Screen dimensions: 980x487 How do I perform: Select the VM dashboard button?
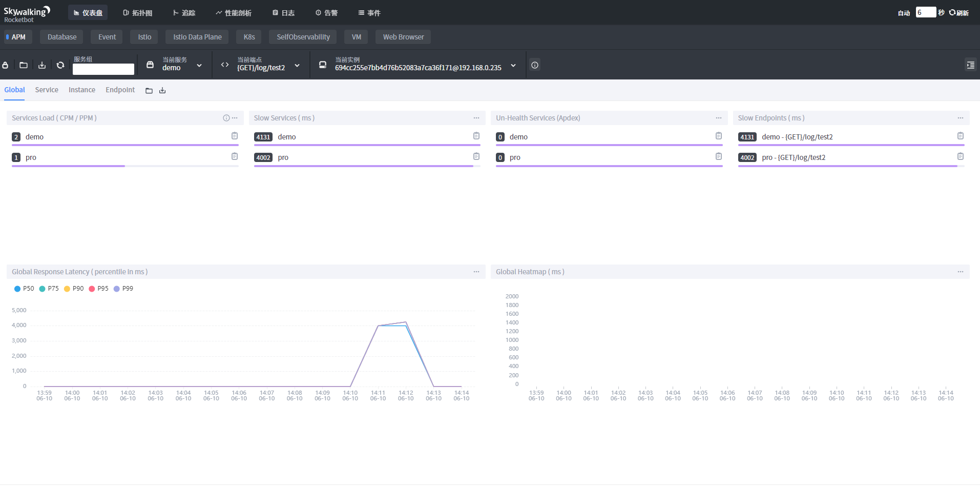coord(357,37)
